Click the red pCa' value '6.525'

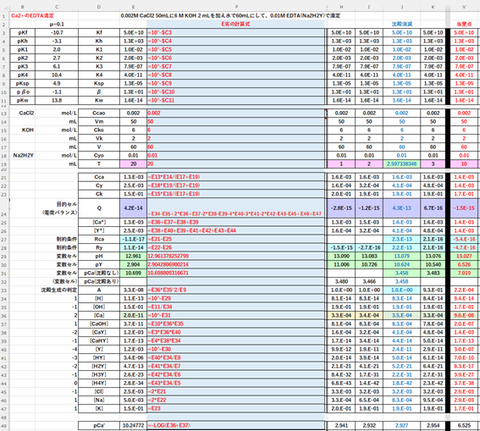point(464,425)
